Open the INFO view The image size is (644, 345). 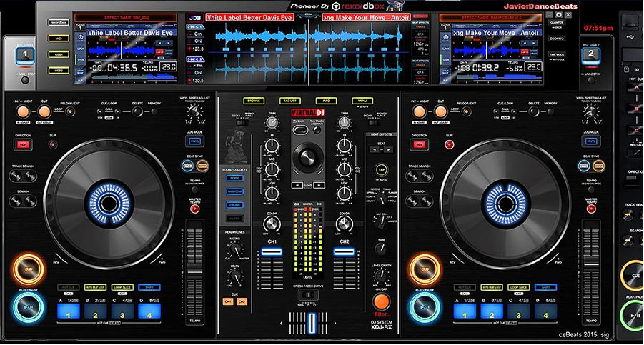coord(326,101)
